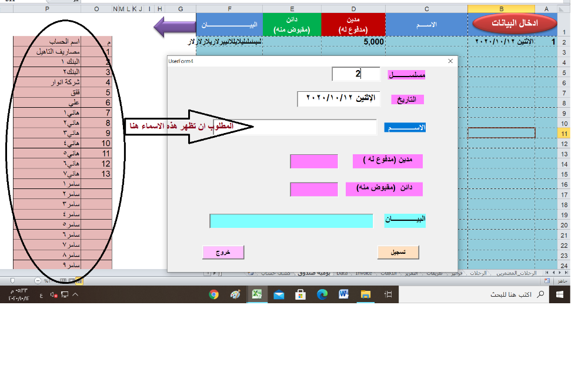
Task: Click the شركة انوار account cell
Action: pos(47,82)
